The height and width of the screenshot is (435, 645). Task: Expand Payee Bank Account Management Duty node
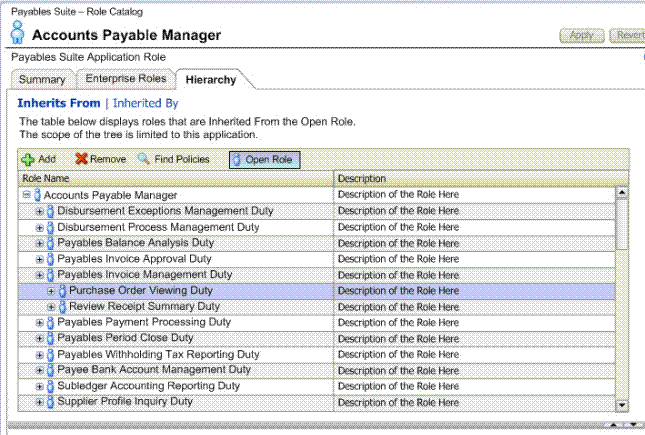click(x=39, y=370)
